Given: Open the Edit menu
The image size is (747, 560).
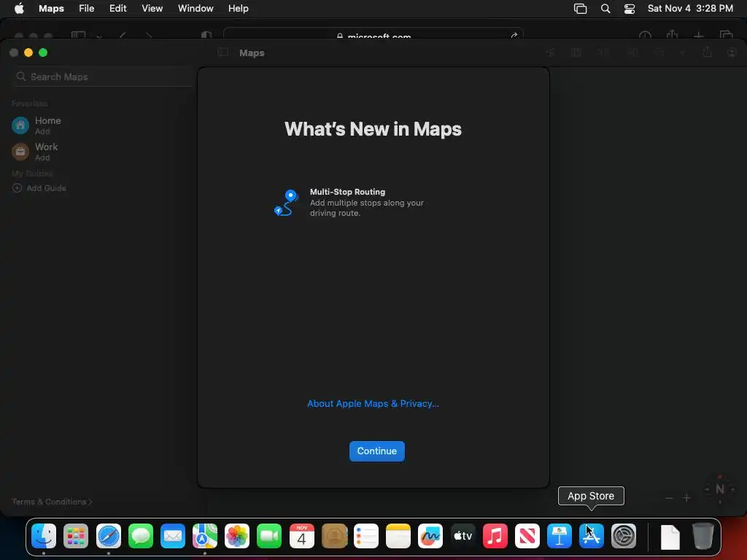Looking at the screenshot, I should tap(117, 8).
